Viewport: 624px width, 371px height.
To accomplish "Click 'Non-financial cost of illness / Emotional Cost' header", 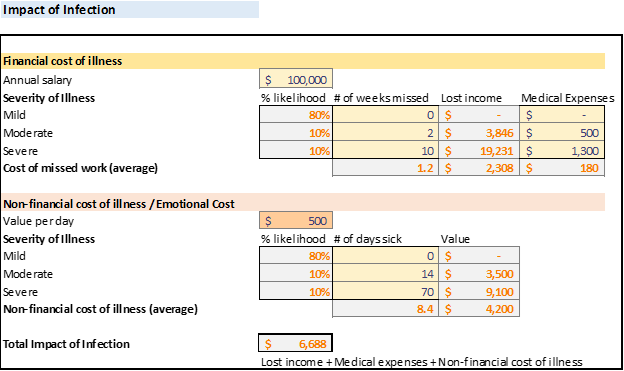I will (x=303, y=203).
